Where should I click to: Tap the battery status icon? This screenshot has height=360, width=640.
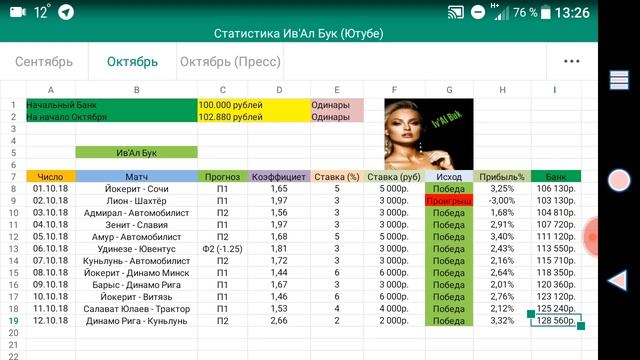[x=545, y=13]
